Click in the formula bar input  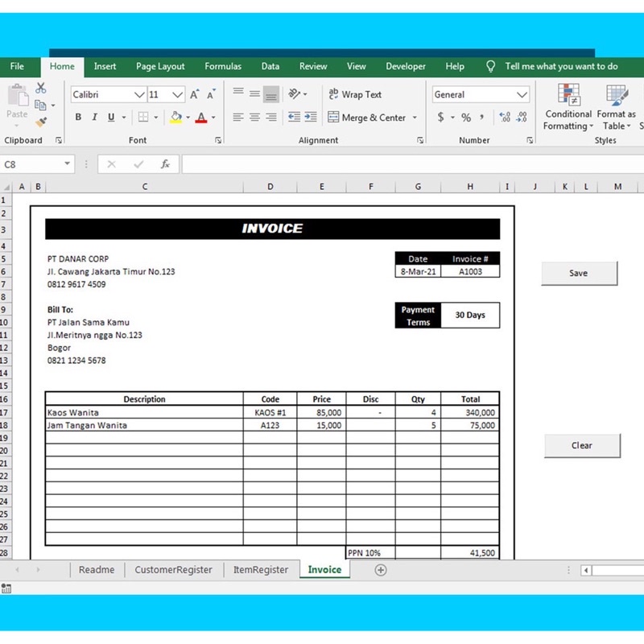coord(413,164)
